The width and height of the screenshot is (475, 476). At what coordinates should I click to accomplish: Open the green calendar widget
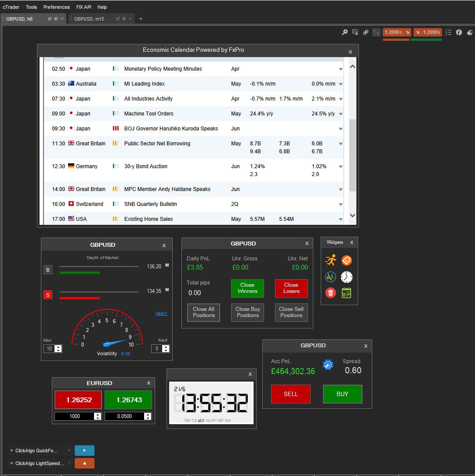click(347, 293)
